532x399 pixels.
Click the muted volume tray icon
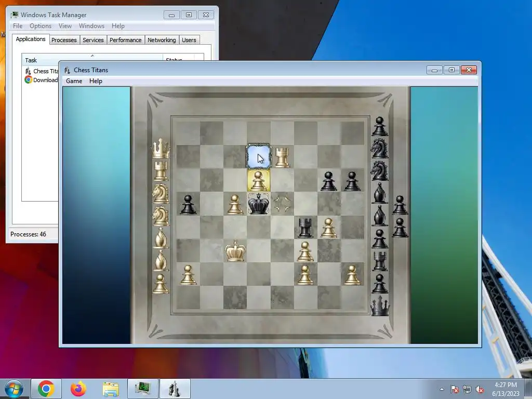pyautogui.click(x=480, y=389)
